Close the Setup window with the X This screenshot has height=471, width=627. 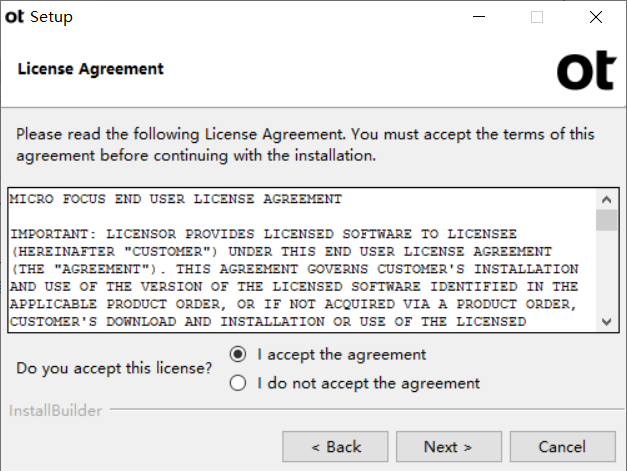595,17
